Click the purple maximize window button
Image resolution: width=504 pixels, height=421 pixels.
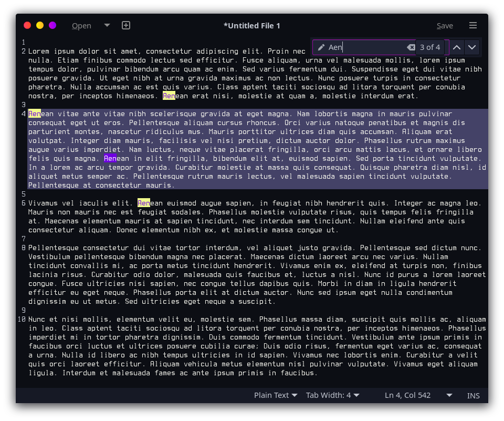(x=52, y=25)
